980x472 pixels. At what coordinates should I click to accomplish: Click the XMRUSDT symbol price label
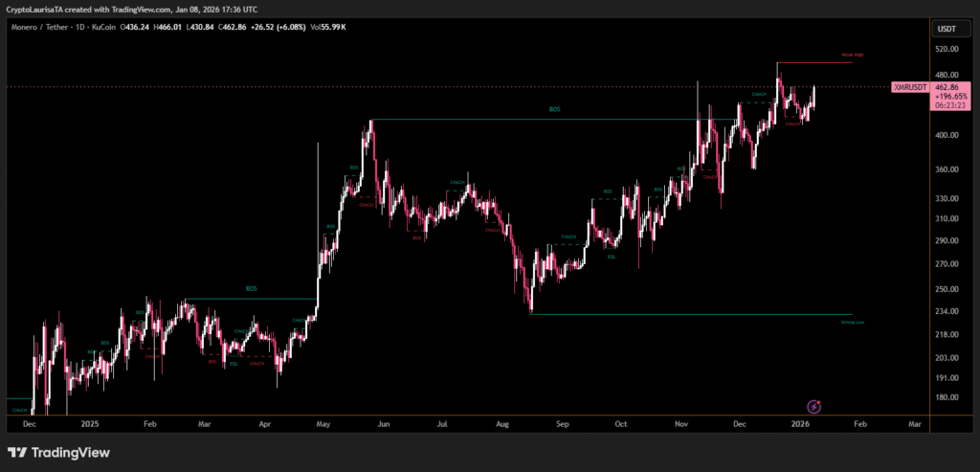click(910, 87)
